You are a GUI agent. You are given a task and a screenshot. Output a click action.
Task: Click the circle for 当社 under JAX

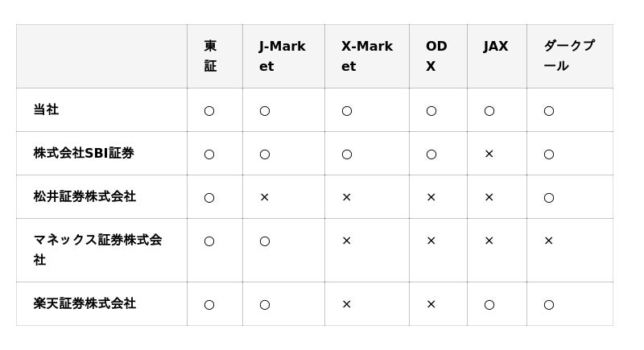click(489, 111)
